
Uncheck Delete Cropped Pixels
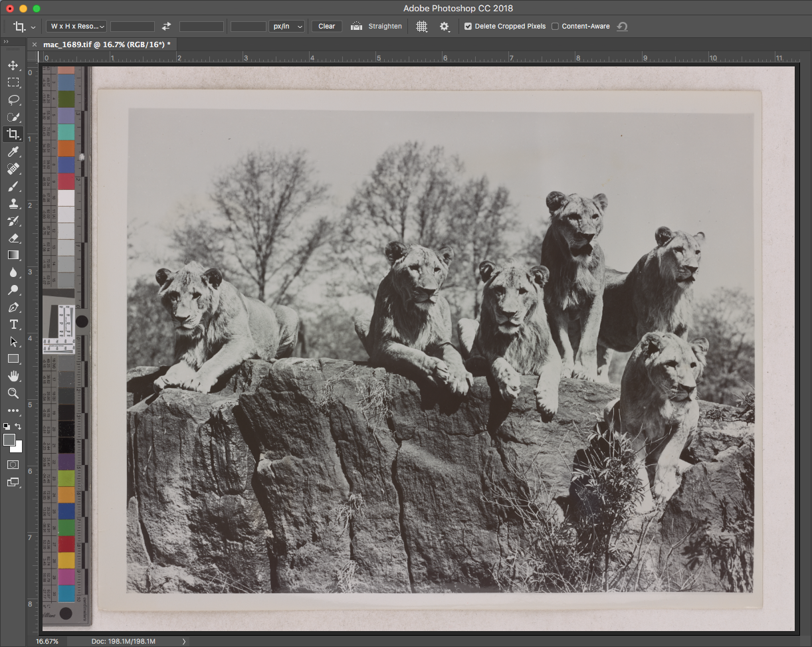click(x=468, y=27)
